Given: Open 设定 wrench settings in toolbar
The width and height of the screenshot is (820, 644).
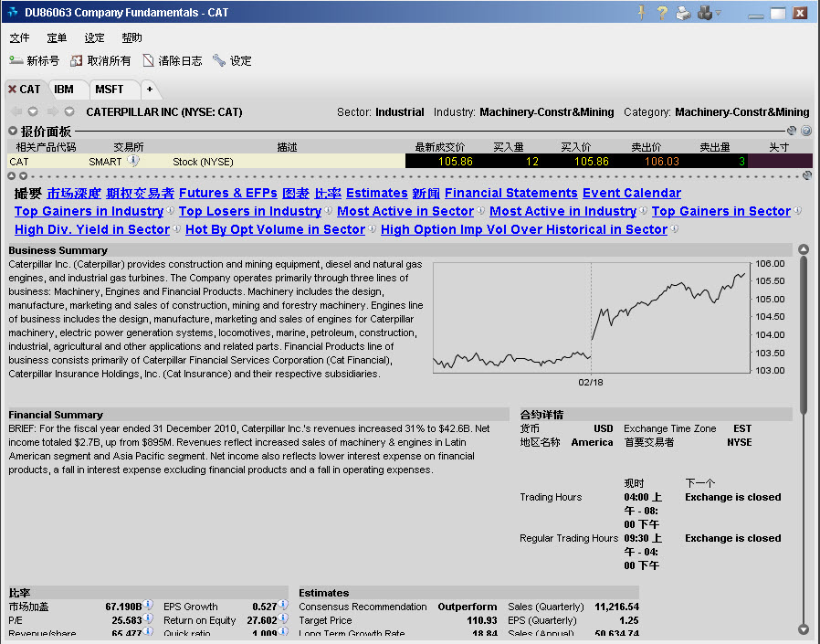Looking at the screenshot, I should tap(232, 61).
